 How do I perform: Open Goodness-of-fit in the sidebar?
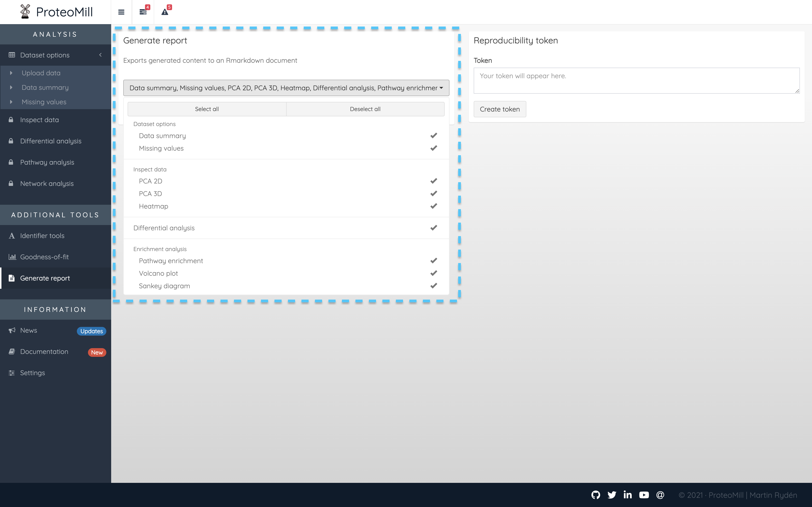(44, 257)
